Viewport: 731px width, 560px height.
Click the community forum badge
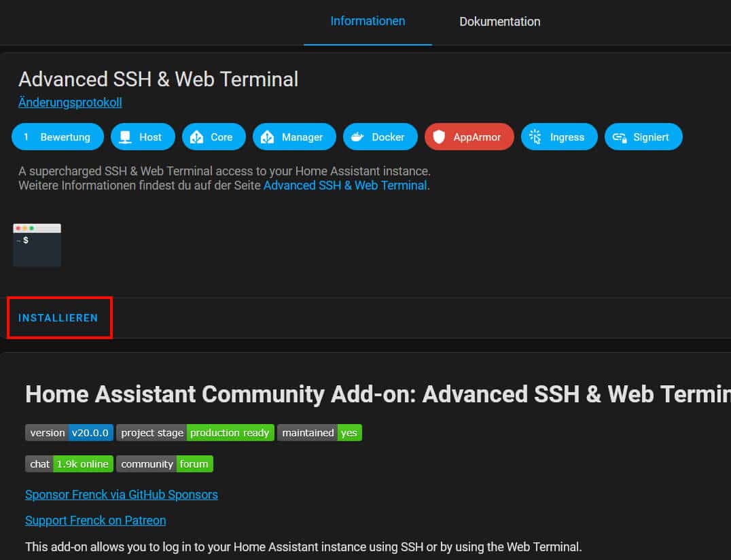tap(164, 464)
